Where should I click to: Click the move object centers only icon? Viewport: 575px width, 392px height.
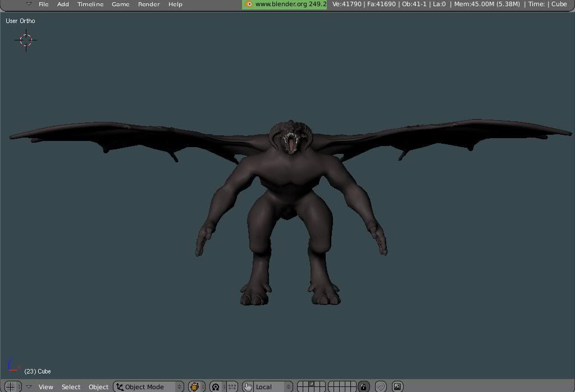pos(232,386)
